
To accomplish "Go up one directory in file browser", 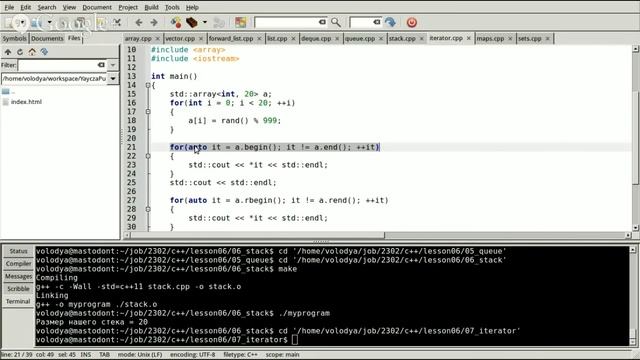I will point(8,52).
